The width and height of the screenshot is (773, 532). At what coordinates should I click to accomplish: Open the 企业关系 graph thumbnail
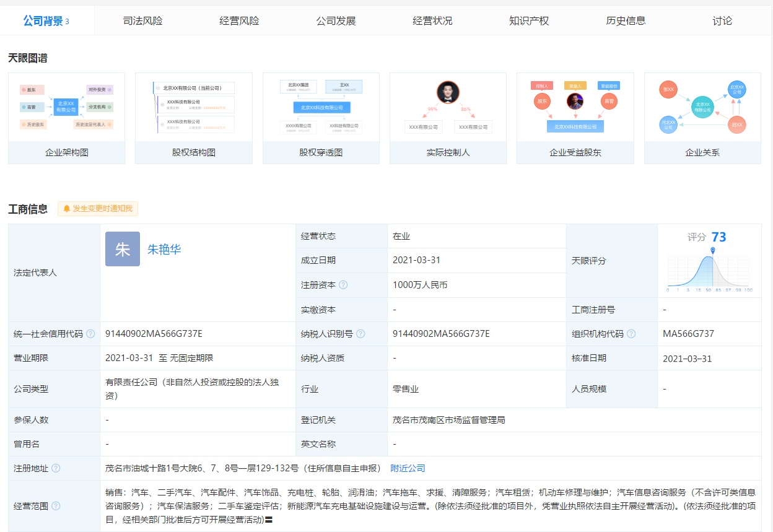[702, 118]
